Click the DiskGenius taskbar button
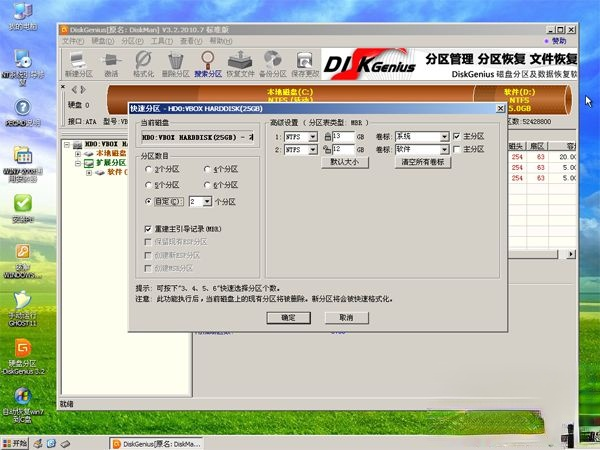The image size is (600, 450). [157, 444]
